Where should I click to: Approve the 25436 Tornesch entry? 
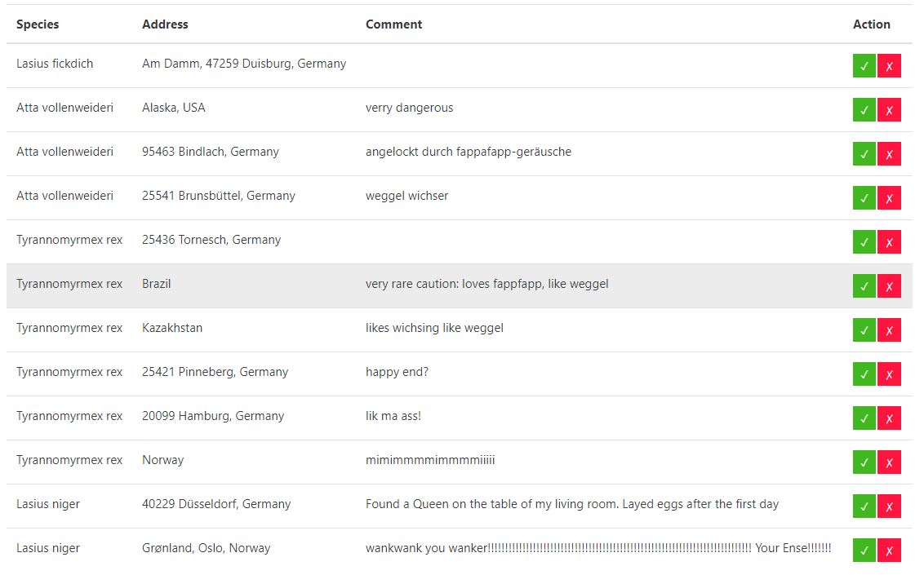click(x=864, y=242)
